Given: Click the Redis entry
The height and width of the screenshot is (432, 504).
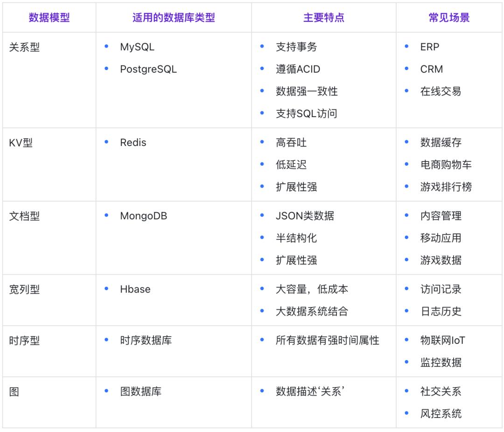Looking at the screenshot, I should (133, 142).
